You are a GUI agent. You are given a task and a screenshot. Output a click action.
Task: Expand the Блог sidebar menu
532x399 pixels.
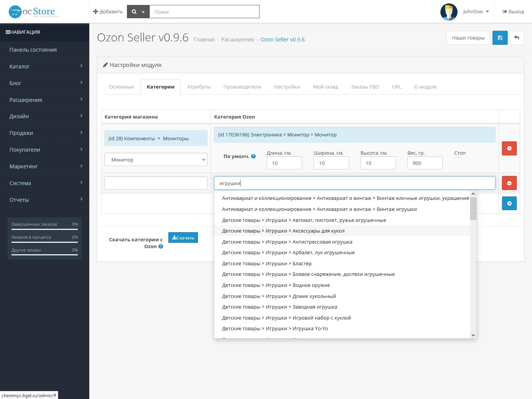pos(44,83)
